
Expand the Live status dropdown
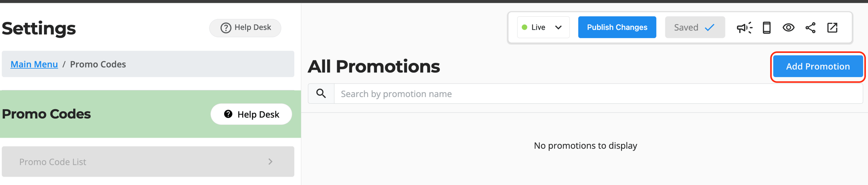tap(543, 27)
